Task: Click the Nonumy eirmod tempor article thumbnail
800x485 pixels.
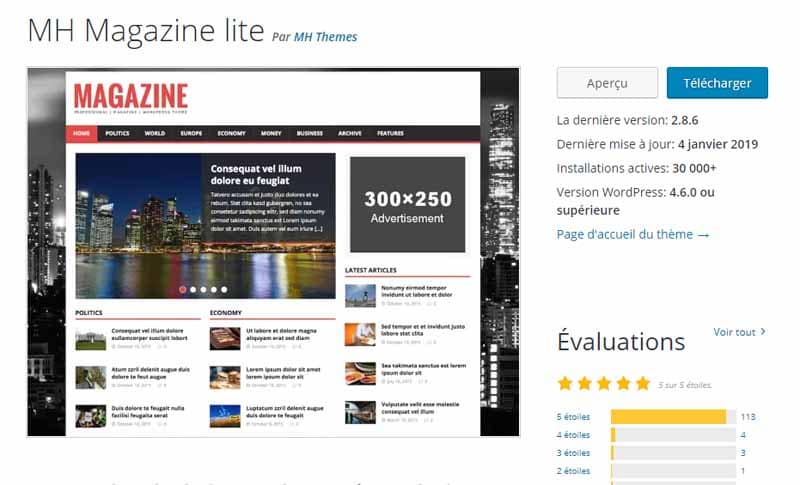Action: tap(360, 296)
